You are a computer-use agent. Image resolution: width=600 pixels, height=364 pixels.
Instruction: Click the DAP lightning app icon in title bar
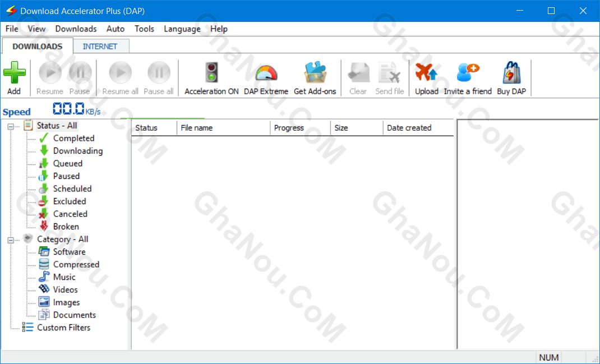tap(11, 11)
